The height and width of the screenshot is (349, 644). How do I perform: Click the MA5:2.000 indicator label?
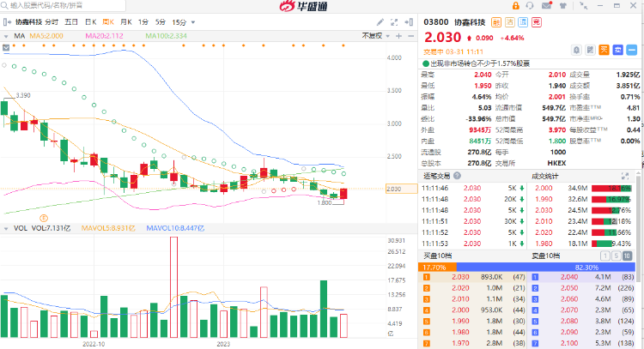[46, 36]
